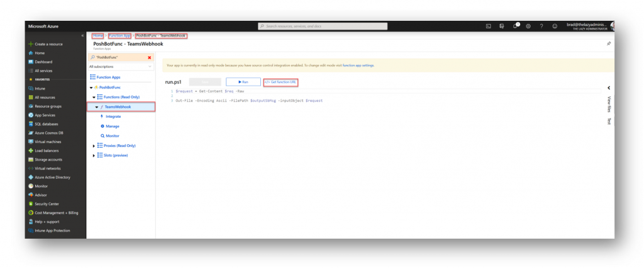Open Help + support in the sidebar
The width and height of the screenshot is (644, 269).
click(x=47, y=222)
